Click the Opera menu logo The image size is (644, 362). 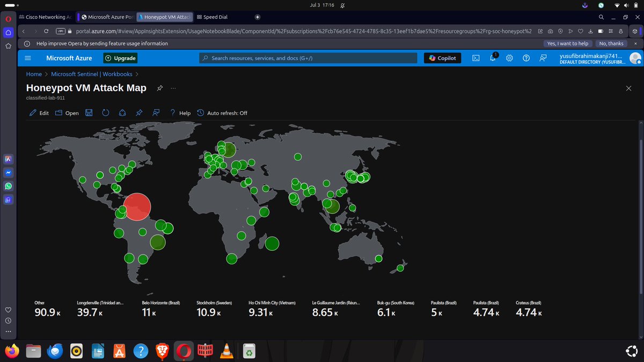(x=9, y=18)
